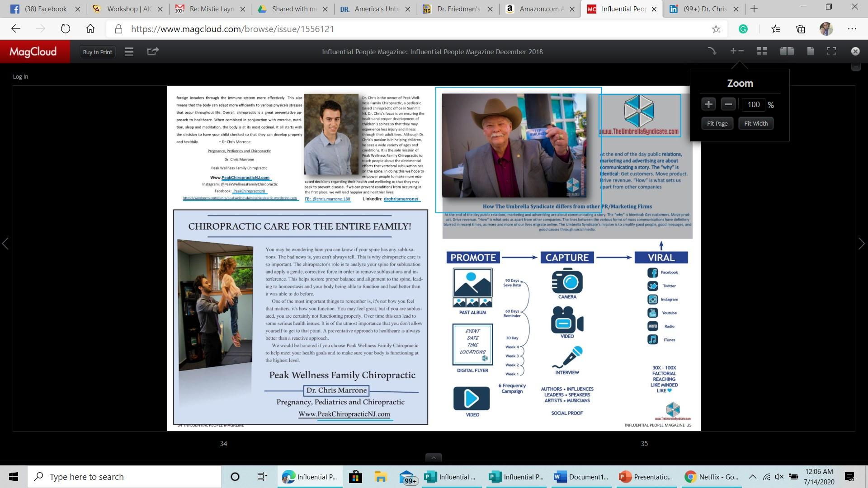This screenshot has height=488, width=868.
Task: Open Microsoft Store from taskbar
Action: [355, 477]
